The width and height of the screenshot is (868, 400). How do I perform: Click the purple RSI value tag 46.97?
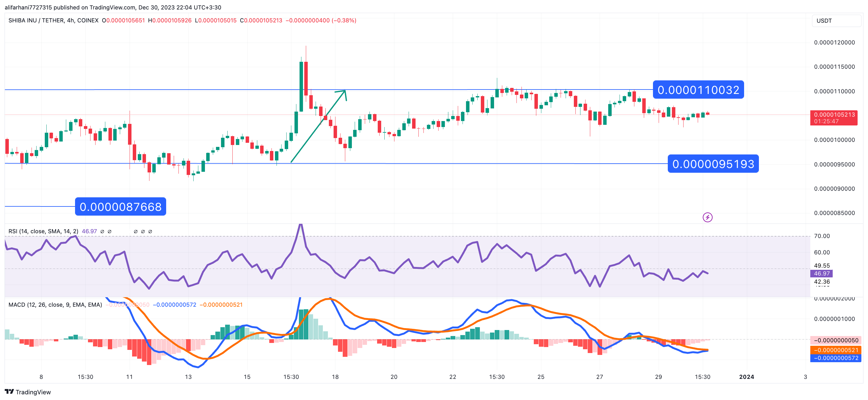click(x=822, y=273)
